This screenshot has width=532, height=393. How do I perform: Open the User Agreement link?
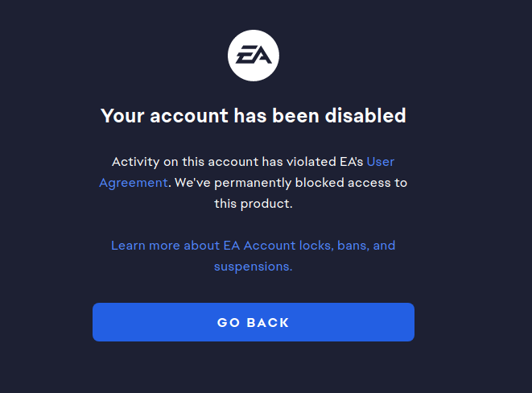(x=134, y=183)
